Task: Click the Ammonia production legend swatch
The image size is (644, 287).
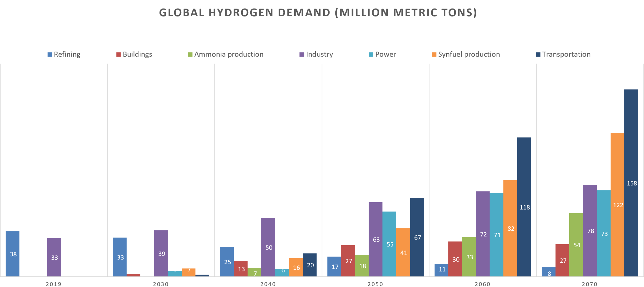Action: (x=190, y=54)
